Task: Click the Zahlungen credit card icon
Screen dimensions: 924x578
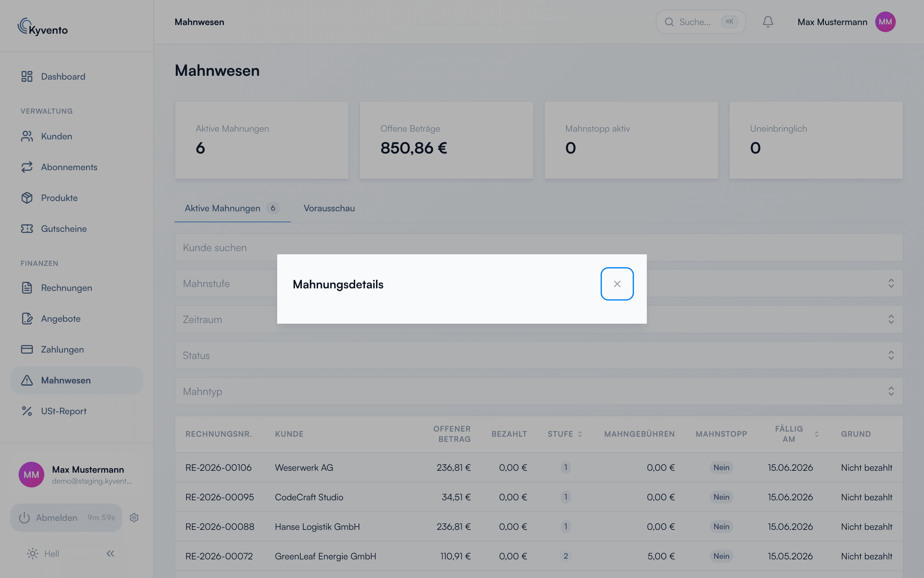Action: [x=27, y=349]
